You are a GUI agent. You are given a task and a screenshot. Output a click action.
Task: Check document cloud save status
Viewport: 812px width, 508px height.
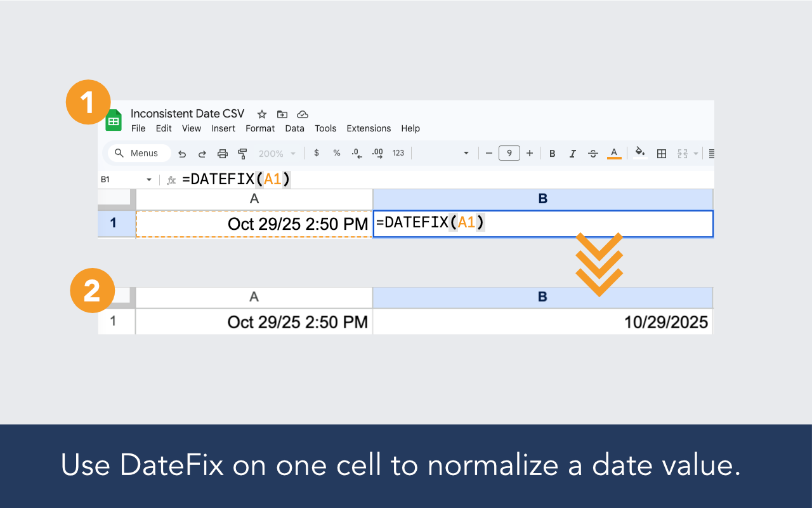302,114
